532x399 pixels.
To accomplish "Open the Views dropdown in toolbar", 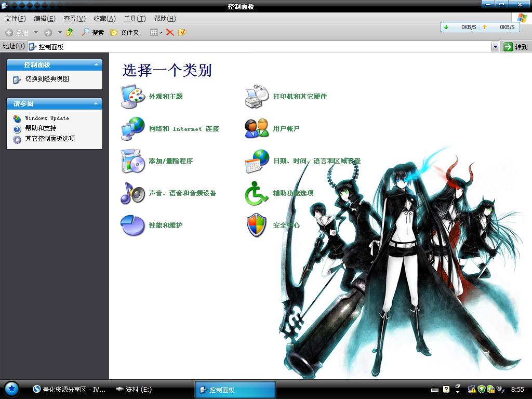I will 156,32.
